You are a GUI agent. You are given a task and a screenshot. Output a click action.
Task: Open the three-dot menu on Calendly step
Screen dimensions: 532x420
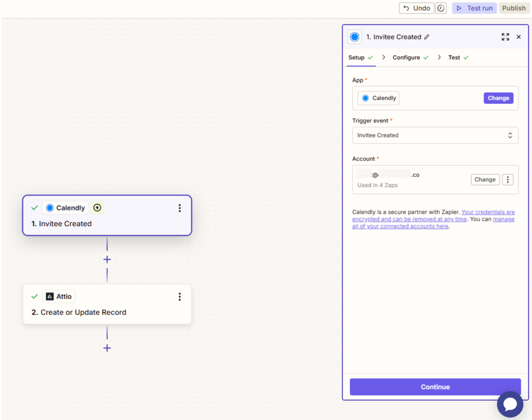coord(180,208)
